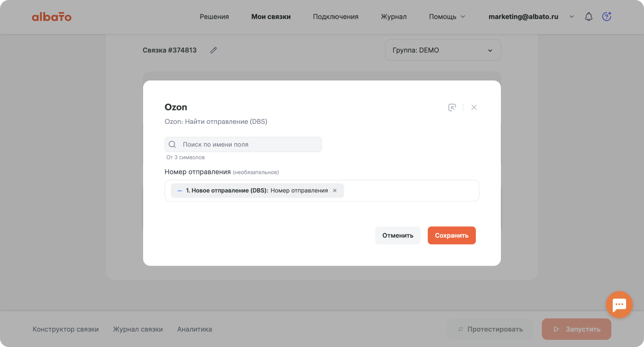Click the search magnifier icon

coord(172,144)
